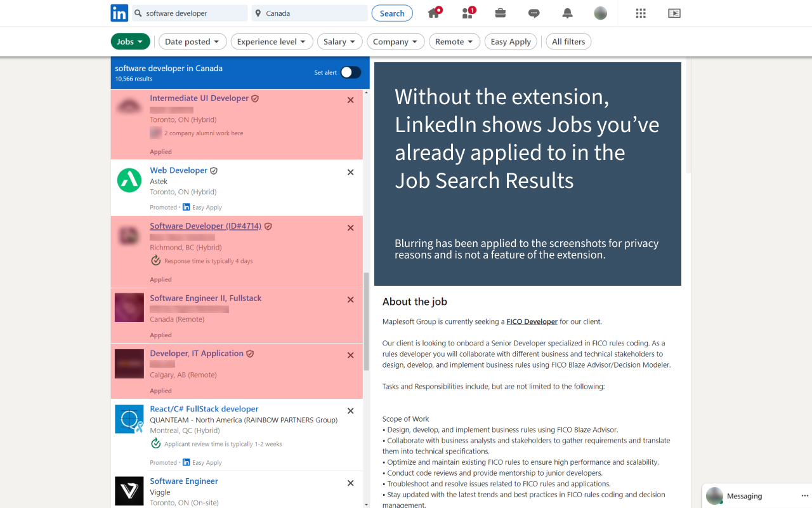Follow the FICO Developer link

click(532, 322)
